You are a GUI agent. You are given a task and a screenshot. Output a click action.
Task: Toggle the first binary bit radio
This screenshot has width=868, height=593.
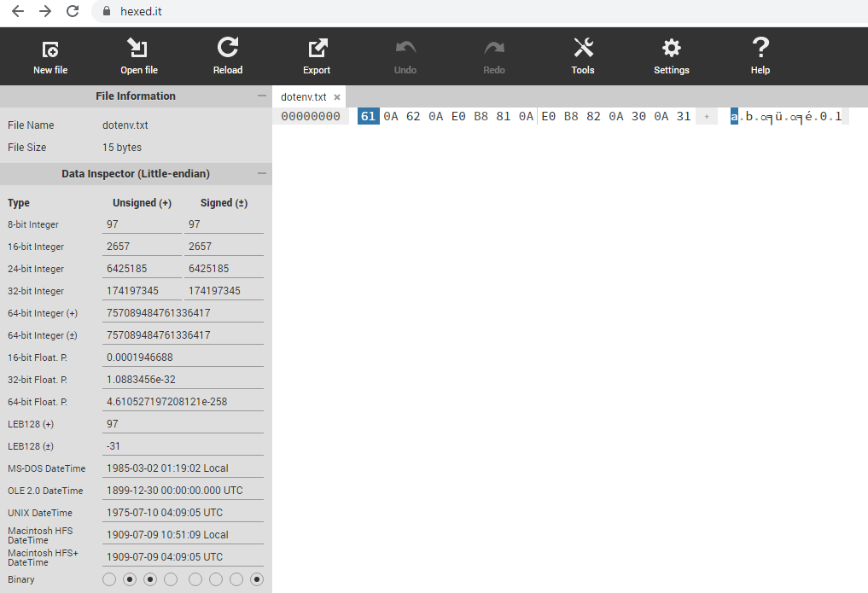(109, 580)
